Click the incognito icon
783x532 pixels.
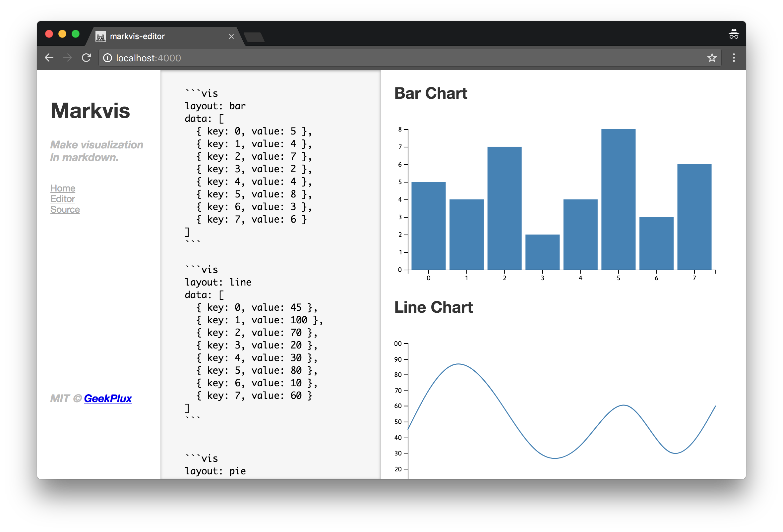point(734,35)
